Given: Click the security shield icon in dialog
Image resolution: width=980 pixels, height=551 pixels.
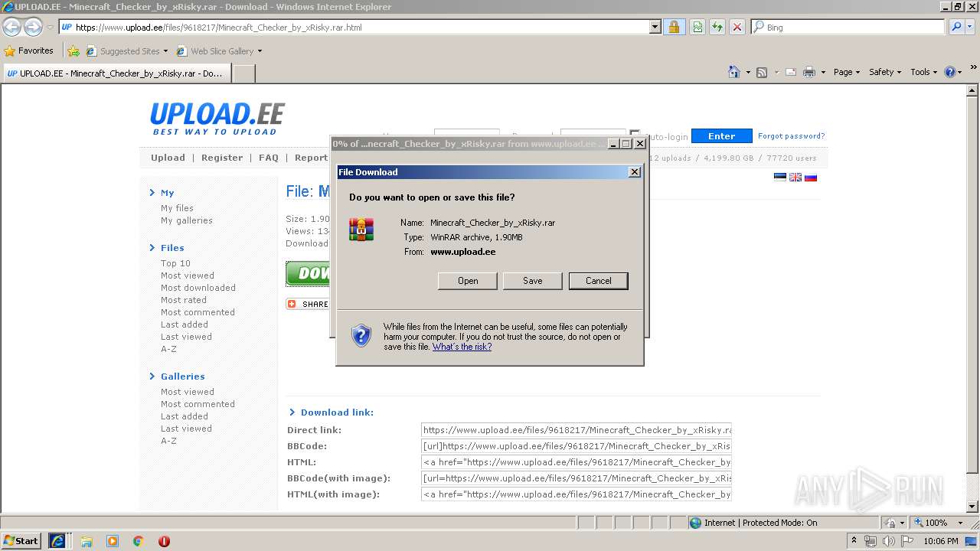Looking at the screenshot, I should click(361, 335).
